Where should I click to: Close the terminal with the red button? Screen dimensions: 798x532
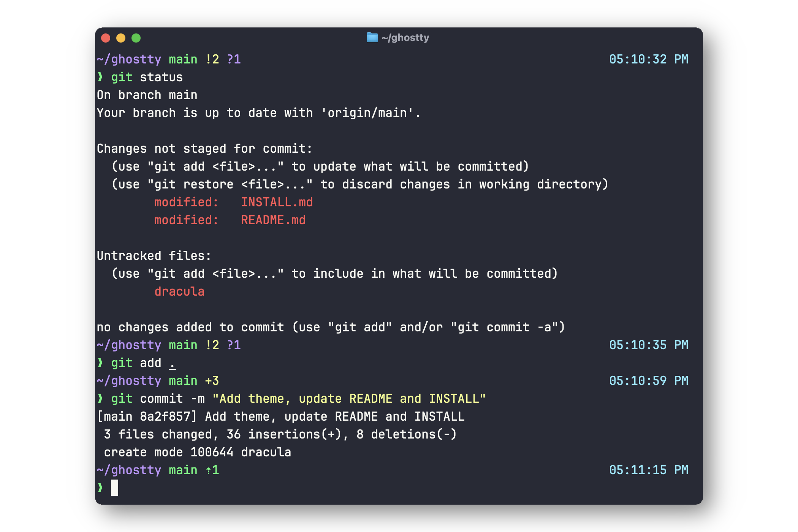[106, 38]
